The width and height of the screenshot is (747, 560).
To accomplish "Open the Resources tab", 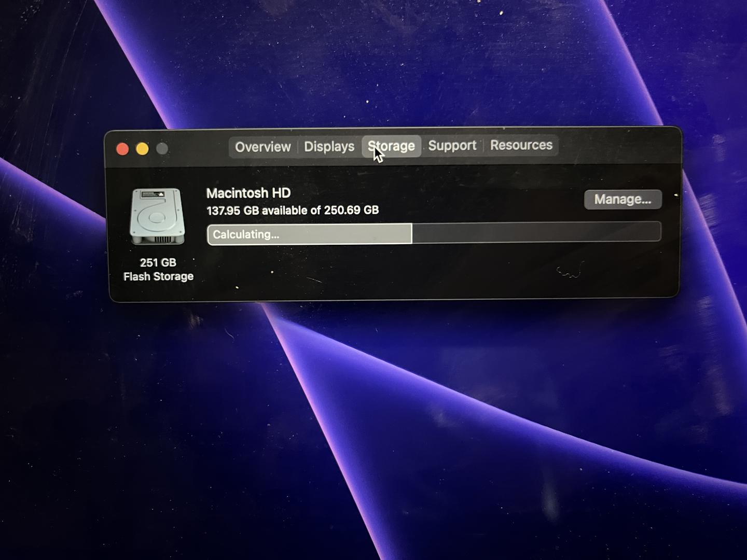I will coord(521,145).
